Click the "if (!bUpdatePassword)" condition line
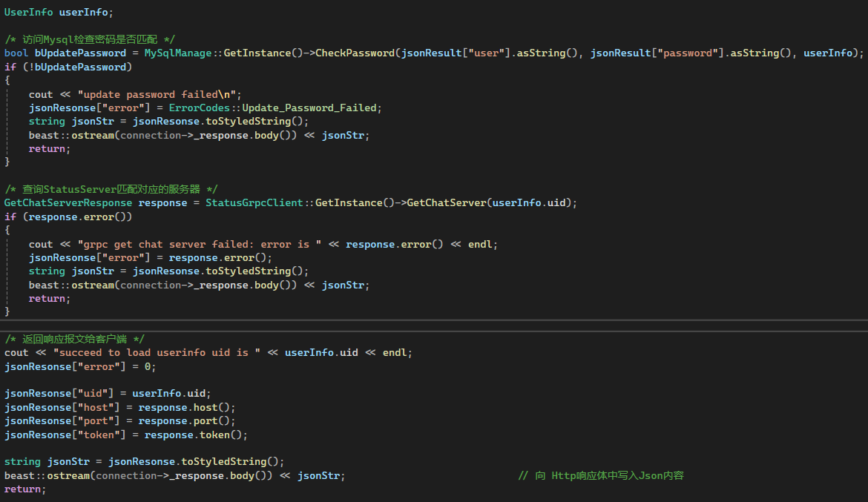Image resolution: width=868 pixels, height=502 pixels. click(x=68, y=67)
